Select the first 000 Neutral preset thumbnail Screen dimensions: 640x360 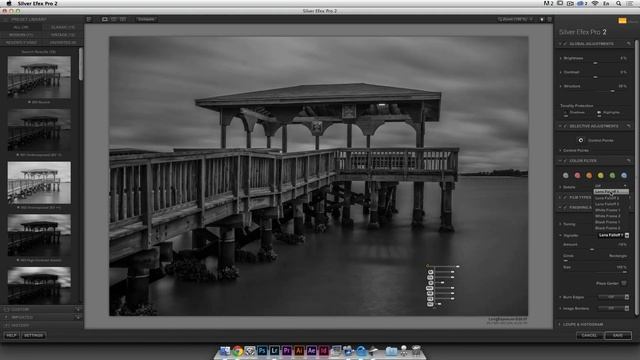click(39, 77)
